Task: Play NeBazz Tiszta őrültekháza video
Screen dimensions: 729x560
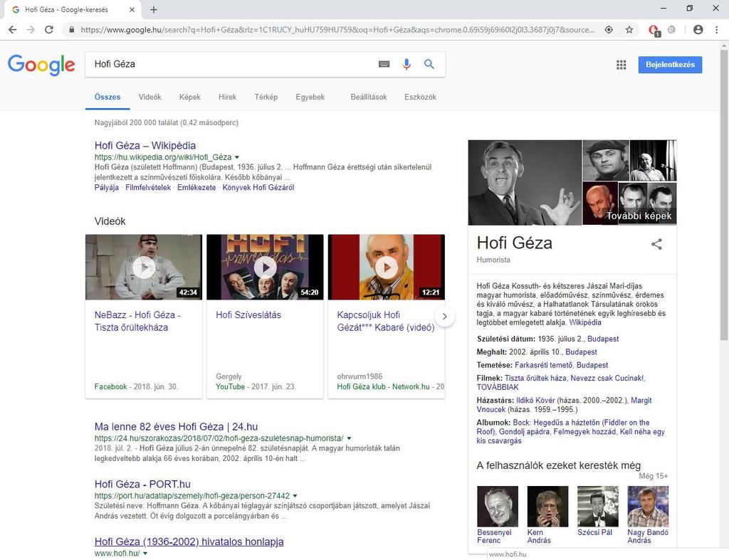Action: [x=144, y=268]
